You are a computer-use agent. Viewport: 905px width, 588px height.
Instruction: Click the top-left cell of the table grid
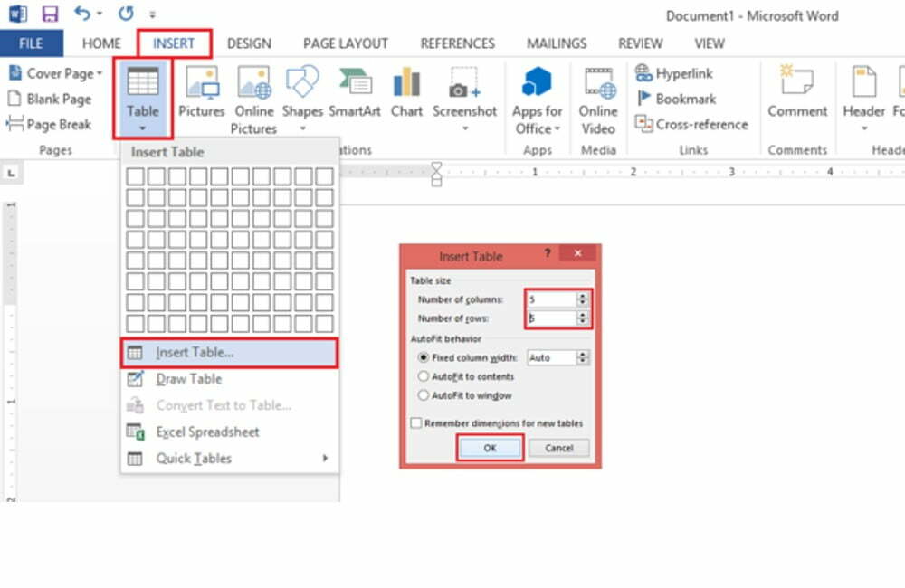coord(136,176)
